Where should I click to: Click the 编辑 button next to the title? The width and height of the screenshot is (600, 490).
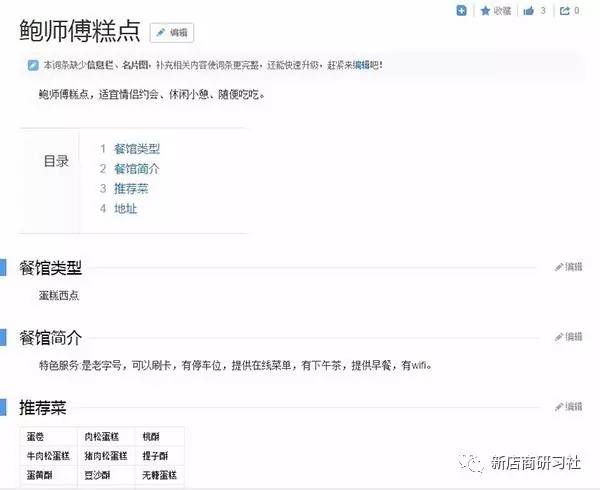click(x=172, y=33)
